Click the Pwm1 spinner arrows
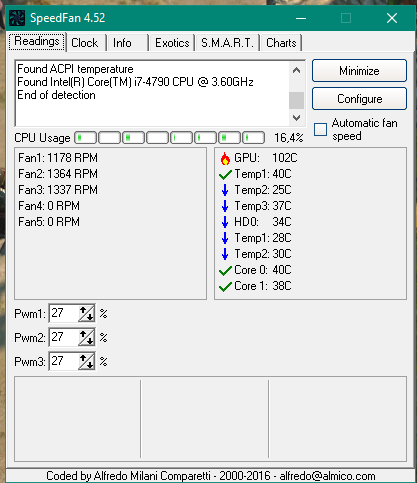 [x=86, y=314]
